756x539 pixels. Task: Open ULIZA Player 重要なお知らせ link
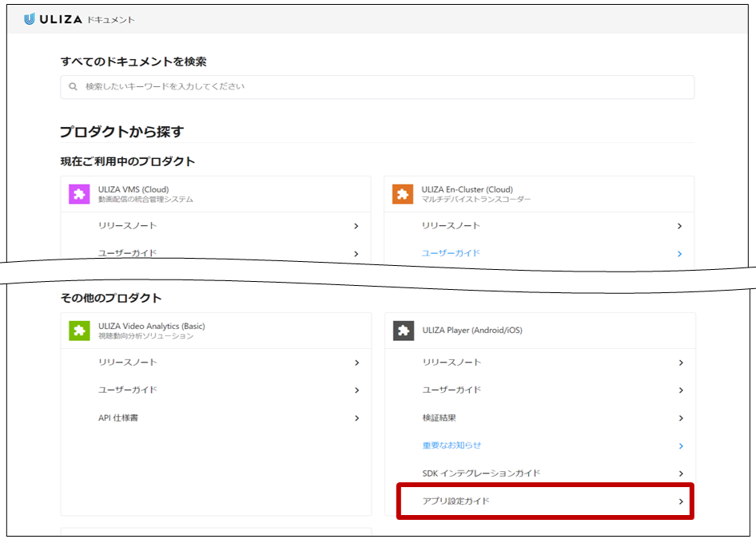[x=452, y=446]
